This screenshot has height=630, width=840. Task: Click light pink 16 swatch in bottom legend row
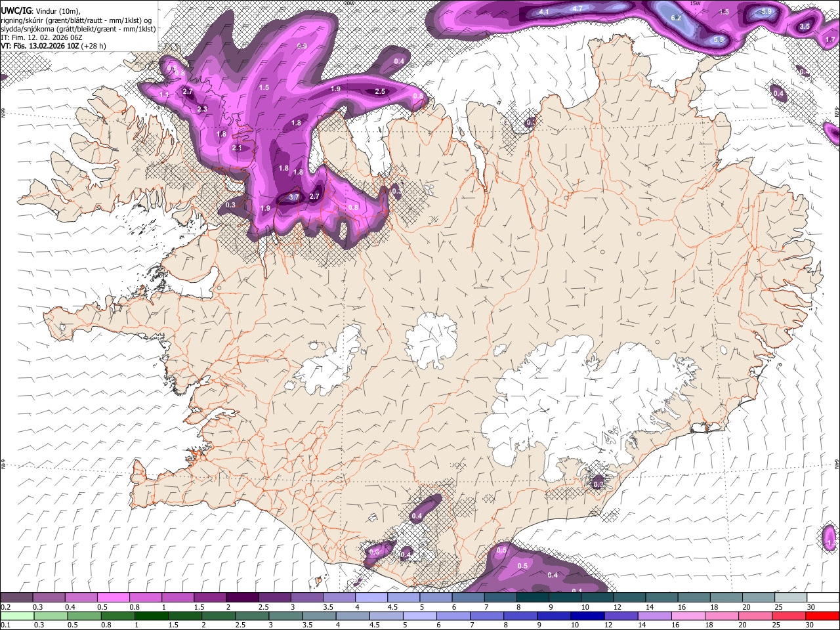pos(688,616)
